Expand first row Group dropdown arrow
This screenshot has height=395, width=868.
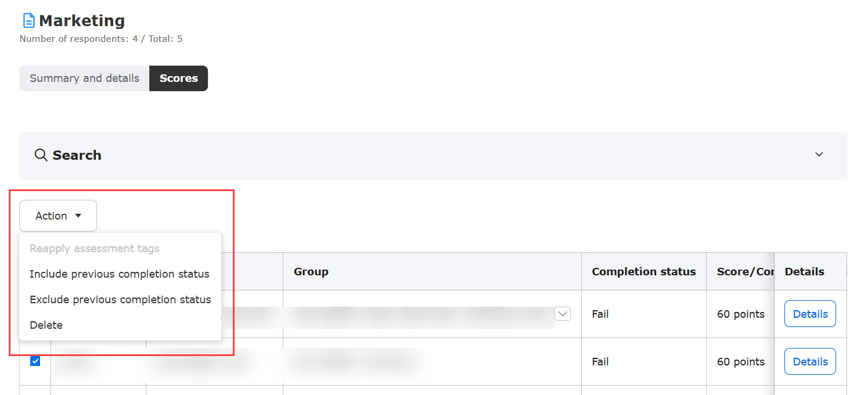(562, 314)
